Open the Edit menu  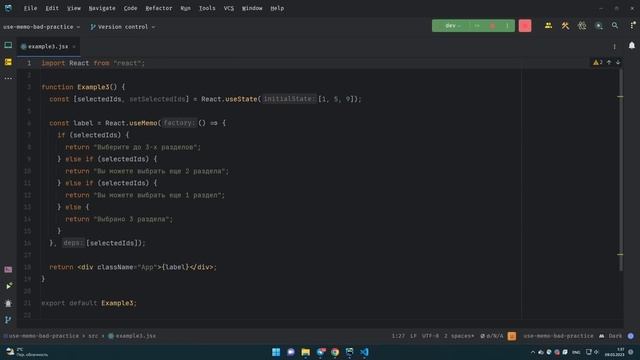tap(52, 8)
